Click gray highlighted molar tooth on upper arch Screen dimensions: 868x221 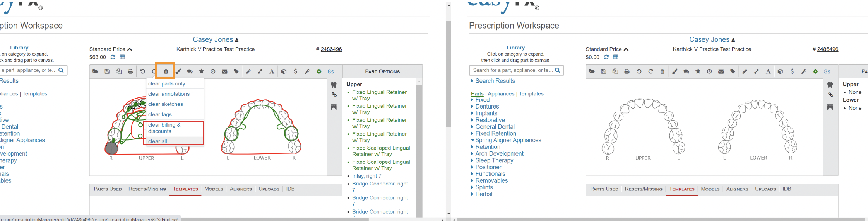click(x=111, y=148)
